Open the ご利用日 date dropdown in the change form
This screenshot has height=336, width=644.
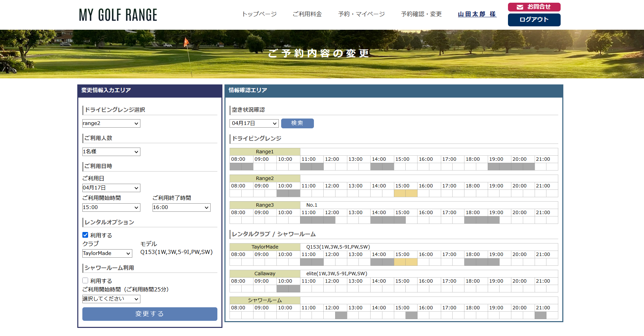tap(111, 188)
